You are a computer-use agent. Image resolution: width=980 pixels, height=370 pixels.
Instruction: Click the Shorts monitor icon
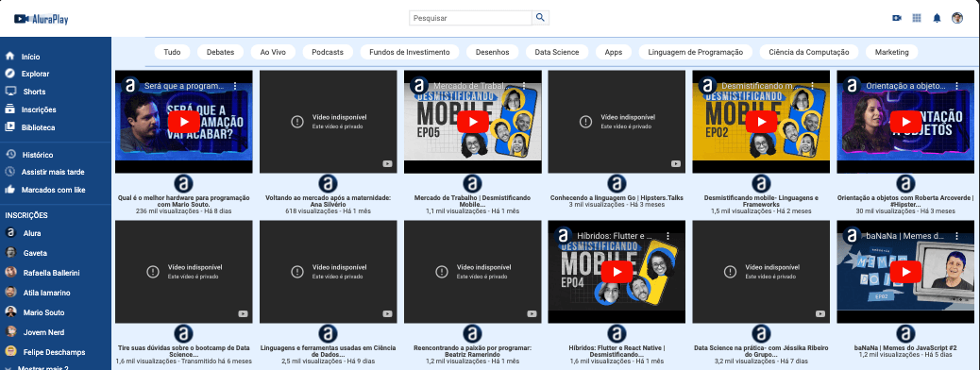point(10,92)
